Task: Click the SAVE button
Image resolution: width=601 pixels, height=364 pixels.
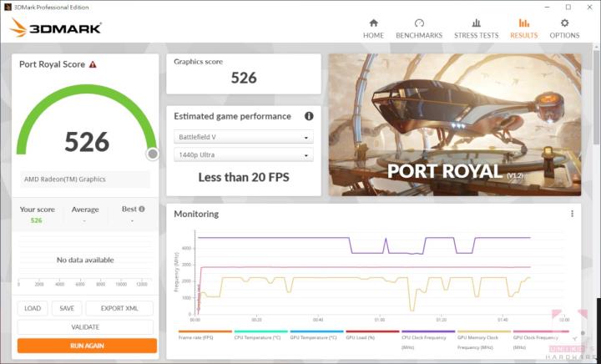Action: pos(67,308)
